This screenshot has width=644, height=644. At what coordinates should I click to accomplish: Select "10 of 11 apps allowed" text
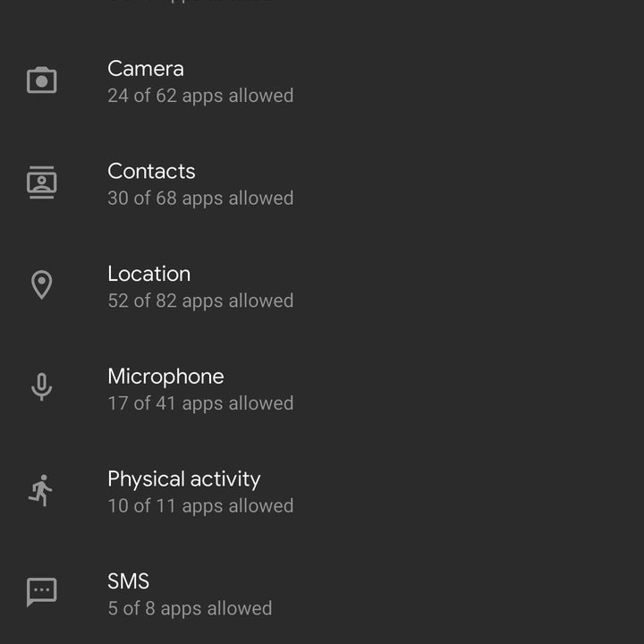click(x=200, y=506)
